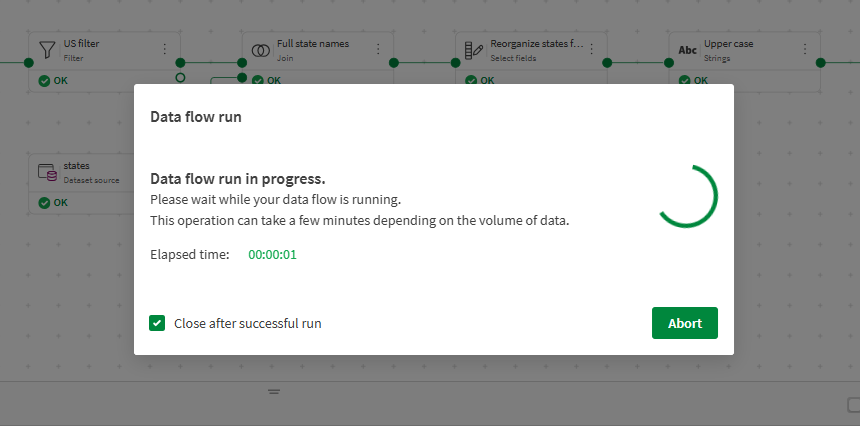The image size is (860, 426).
Task: Click the US filter funnel icon
Action: pos(46,50)
